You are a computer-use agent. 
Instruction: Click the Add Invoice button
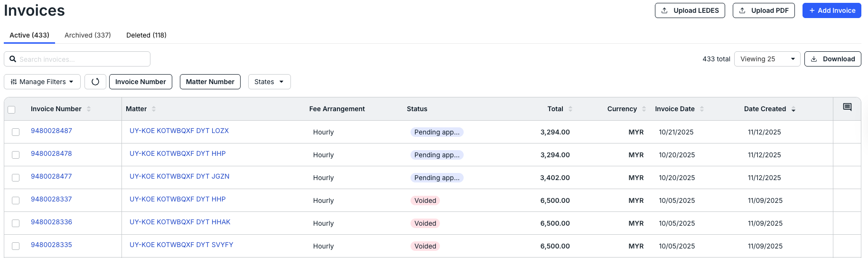(831, 10)
